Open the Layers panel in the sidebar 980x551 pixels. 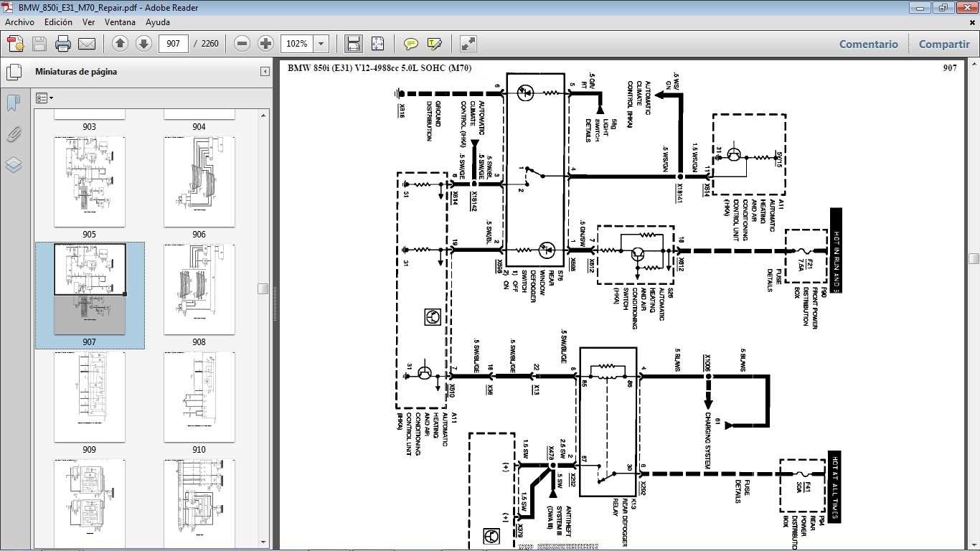14,165
